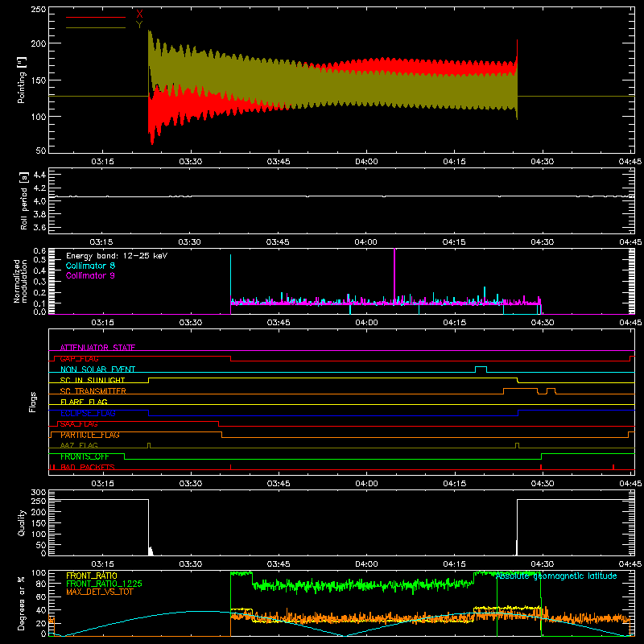
Task: Click the 4.0 tick on Roll period axis
Action: click(39, 201)
